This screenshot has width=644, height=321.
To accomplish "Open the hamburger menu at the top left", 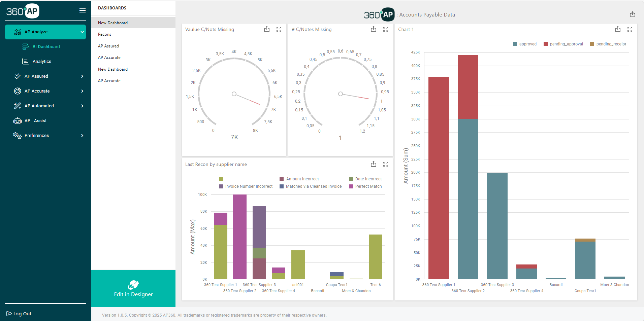I will (82, 10).
